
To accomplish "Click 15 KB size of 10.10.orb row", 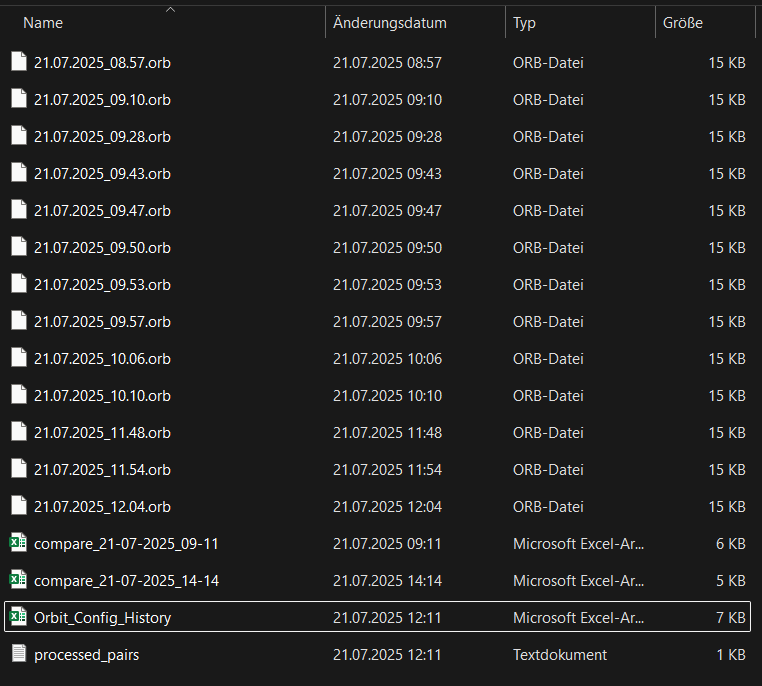I will 727,395.
